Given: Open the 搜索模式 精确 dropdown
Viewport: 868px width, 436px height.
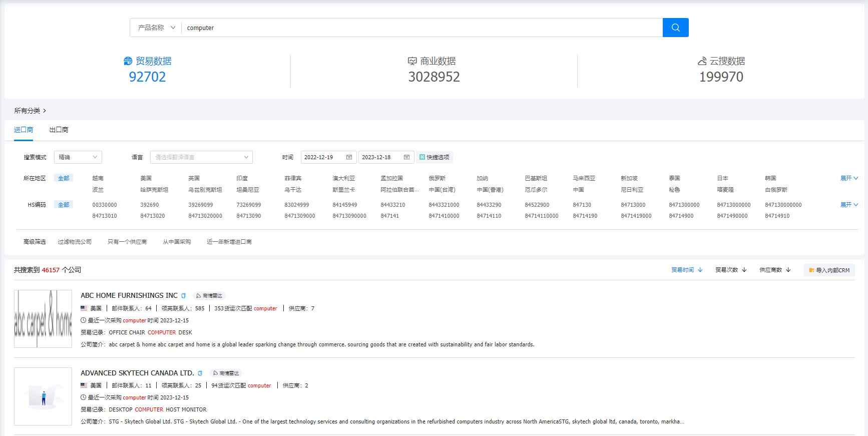Looking at the screenshot, I should [78, 157].
